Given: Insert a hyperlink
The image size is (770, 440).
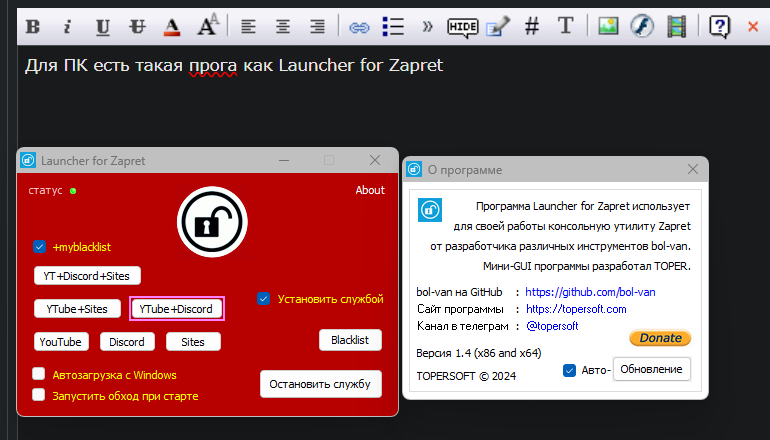Looking at the screenshot, I should pyautogui.click(x=359, y=28).
